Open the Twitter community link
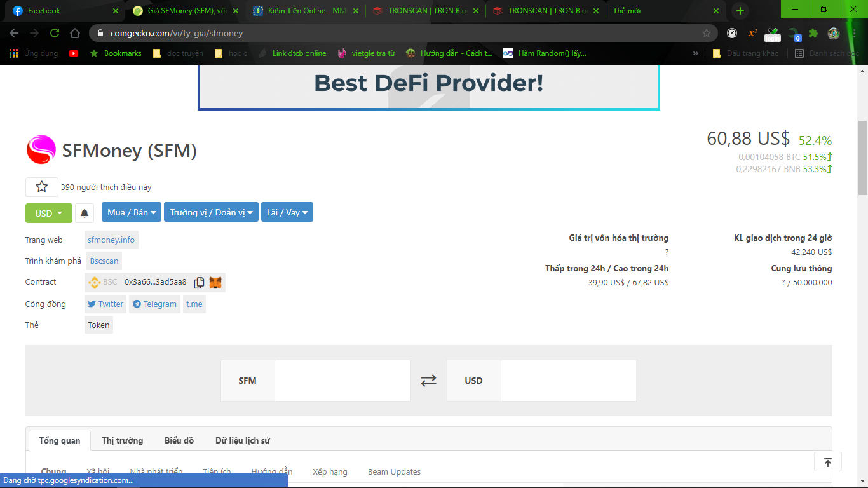Screen dimensions: 868x488 tap(105, 304)
